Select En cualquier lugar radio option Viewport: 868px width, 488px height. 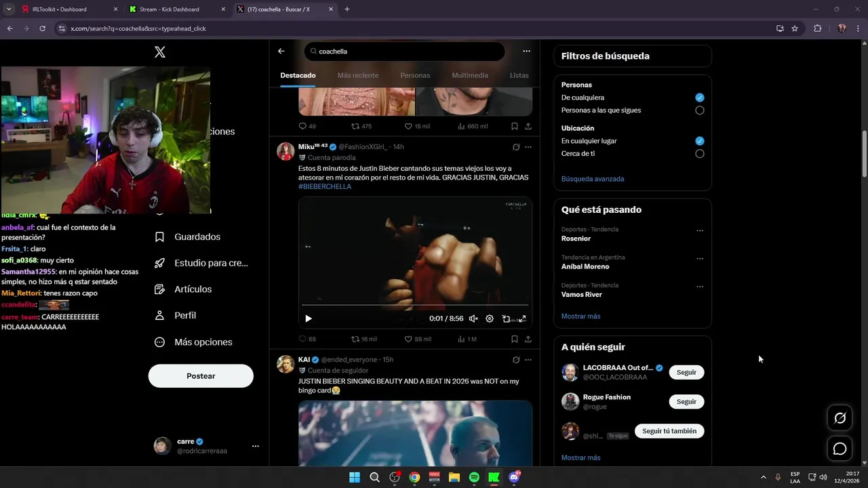(700, 141)
